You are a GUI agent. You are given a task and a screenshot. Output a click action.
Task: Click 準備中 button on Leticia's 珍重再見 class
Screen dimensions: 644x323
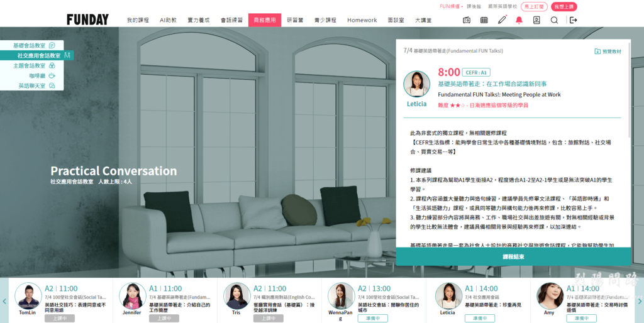click(x=480, y=318)
